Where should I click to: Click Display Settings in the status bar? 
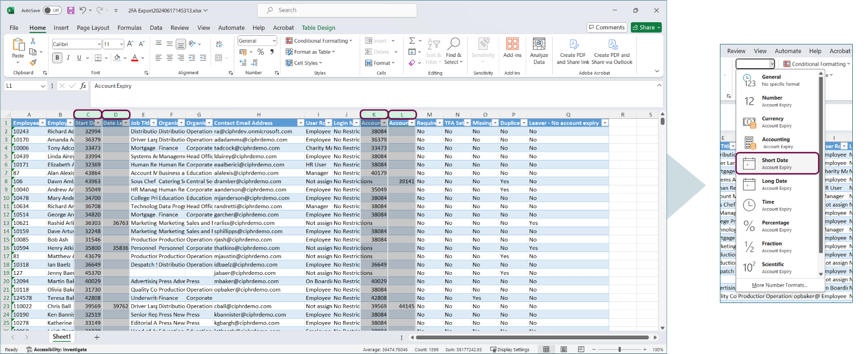coord(510,350)
